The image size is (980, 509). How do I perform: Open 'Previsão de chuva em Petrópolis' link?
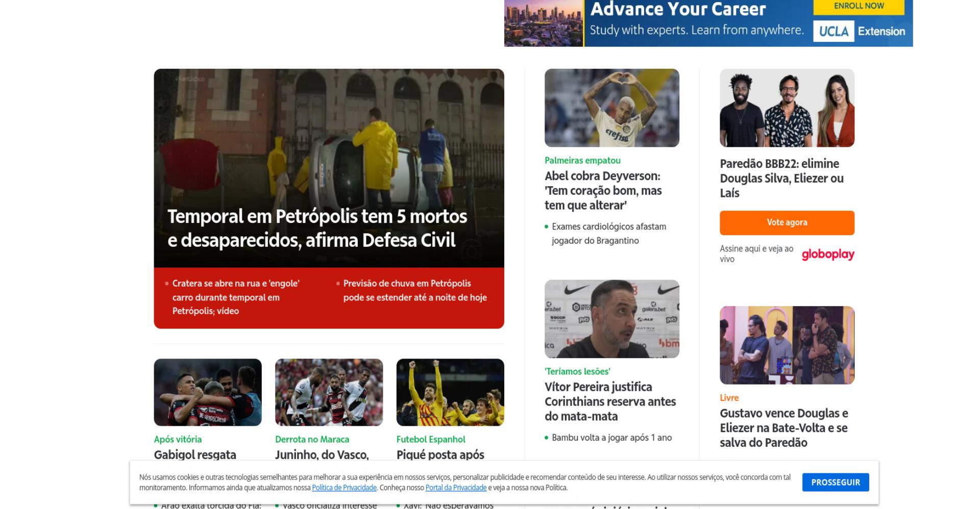point(415,290)
